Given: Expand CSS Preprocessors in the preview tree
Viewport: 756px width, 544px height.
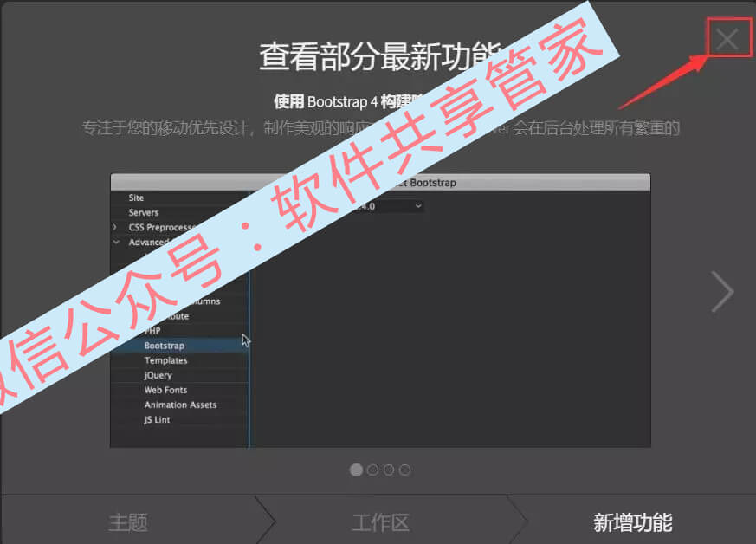Looking at the screenshot, I should [115, 227].
